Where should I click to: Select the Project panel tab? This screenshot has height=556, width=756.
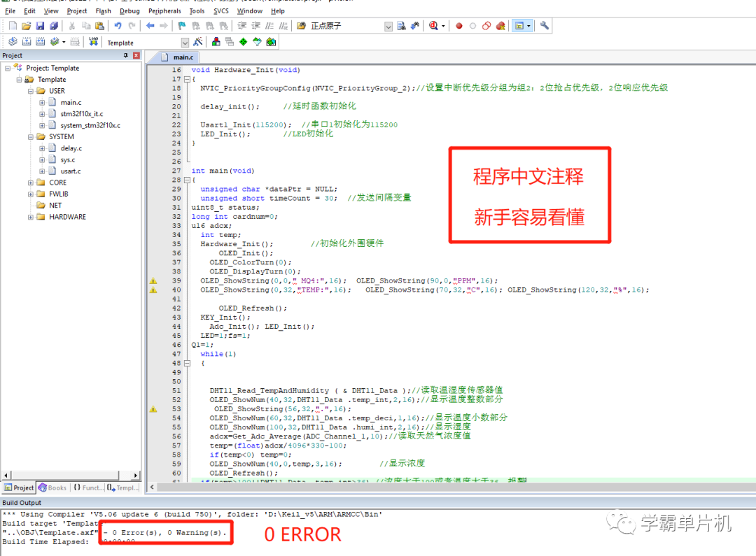tap(20, 487)
